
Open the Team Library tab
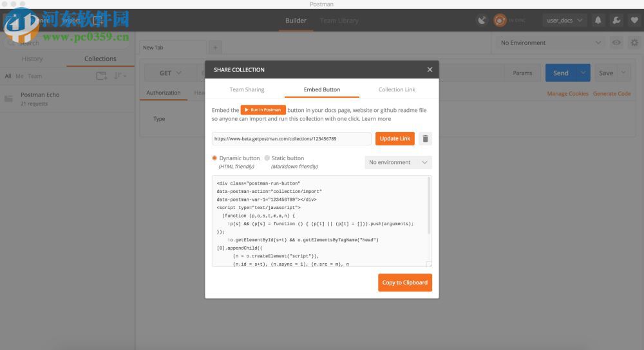(339, 21)
